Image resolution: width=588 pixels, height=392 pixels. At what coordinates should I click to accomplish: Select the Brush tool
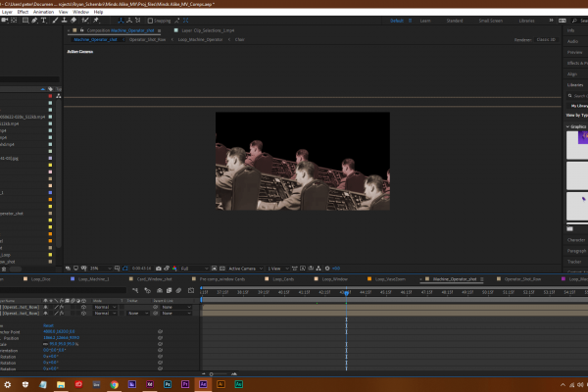[x=55, y=21]
